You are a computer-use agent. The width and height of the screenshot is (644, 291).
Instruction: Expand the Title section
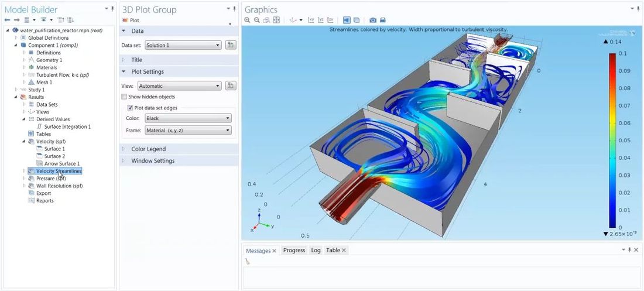click(123, 60)
